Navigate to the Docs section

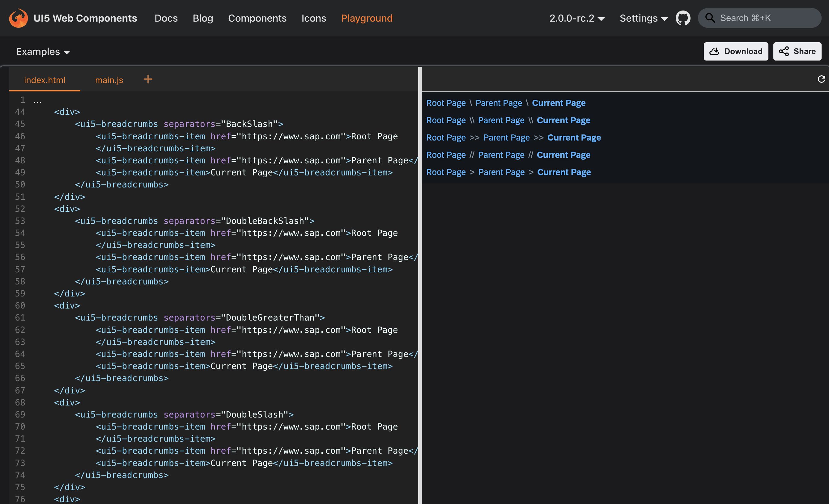click(x=166, y=18)
